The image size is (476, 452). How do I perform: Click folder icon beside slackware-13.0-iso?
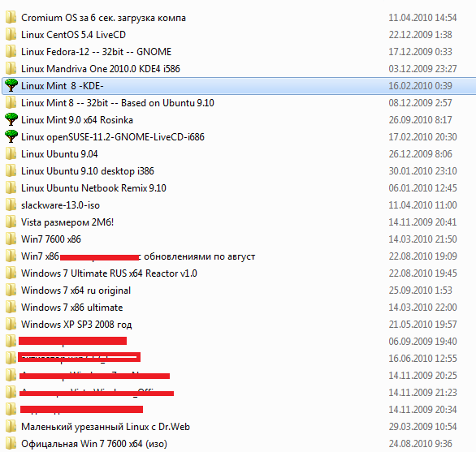point(11,204)
